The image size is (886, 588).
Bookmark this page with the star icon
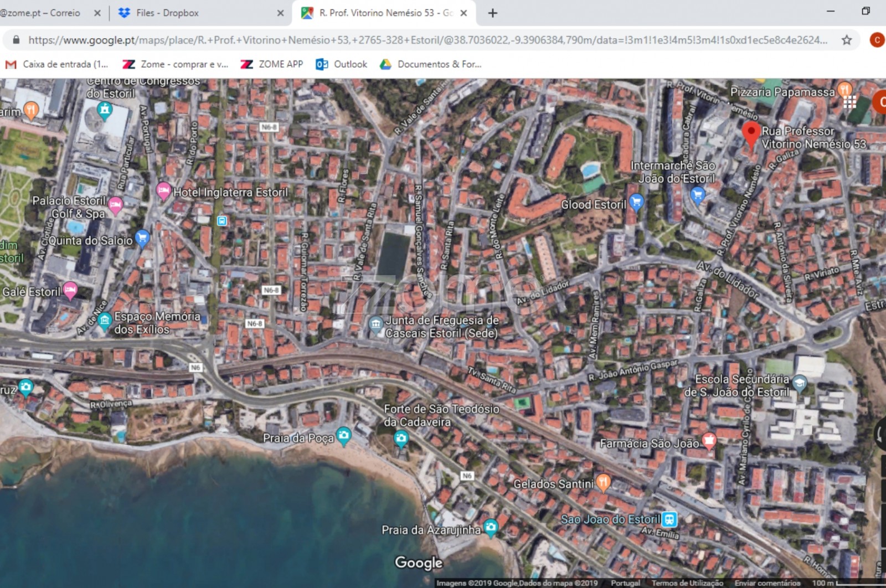(846, 40)
